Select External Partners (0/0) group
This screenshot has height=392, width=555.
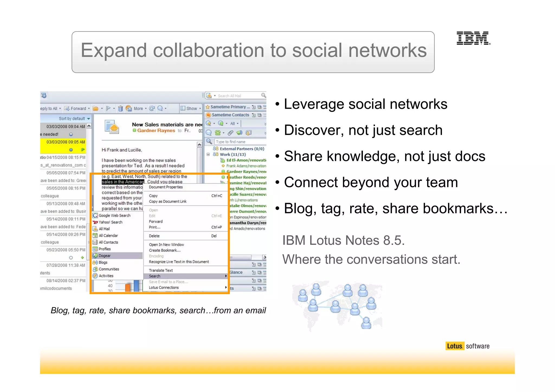pyautogui.click(x=238, y=149)
